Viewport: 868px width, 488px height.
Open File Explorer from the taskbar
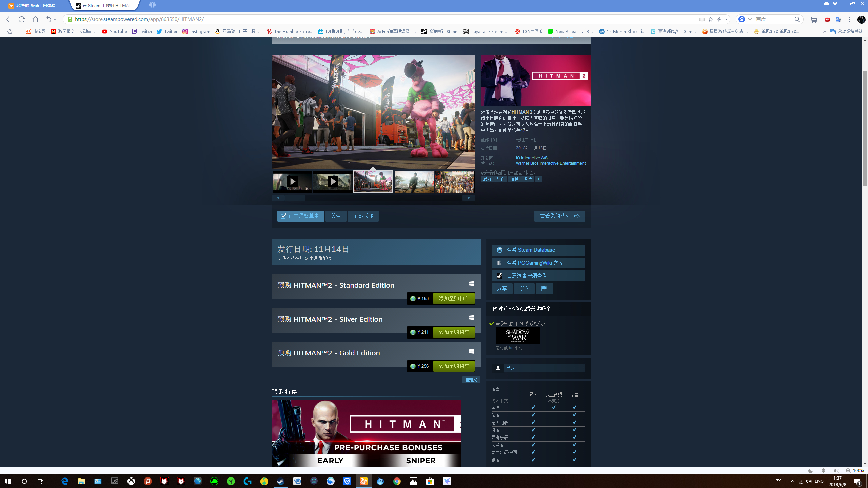tap(81, 481)
